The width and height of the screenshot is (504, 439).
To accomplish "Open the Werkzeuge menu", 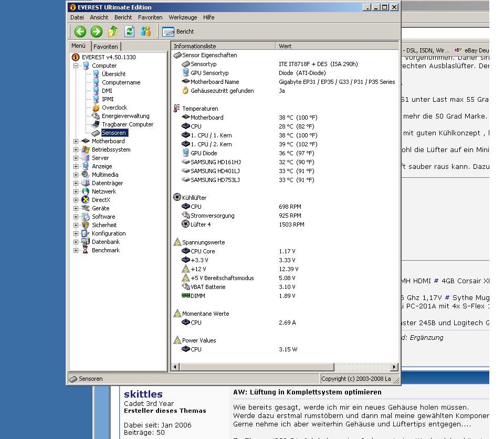I will pyautogui.click(x=183, y=17).
